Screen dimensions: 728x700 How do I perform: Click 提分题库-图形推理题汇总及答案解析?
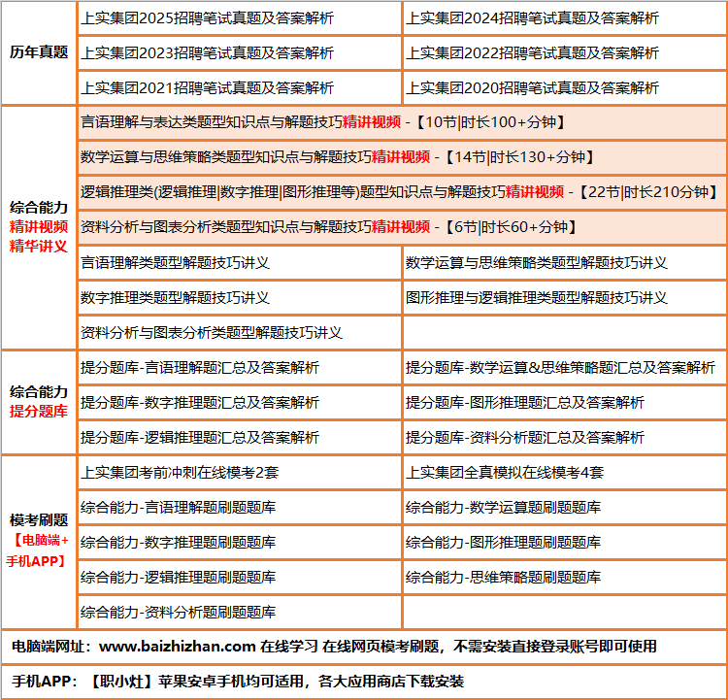point(524,403)
